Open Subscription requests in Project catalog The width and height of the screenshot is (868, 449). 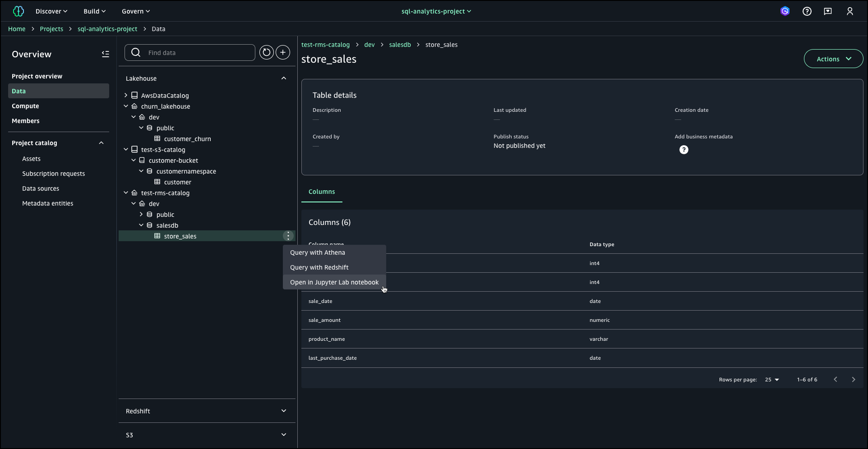pos(54,174)
